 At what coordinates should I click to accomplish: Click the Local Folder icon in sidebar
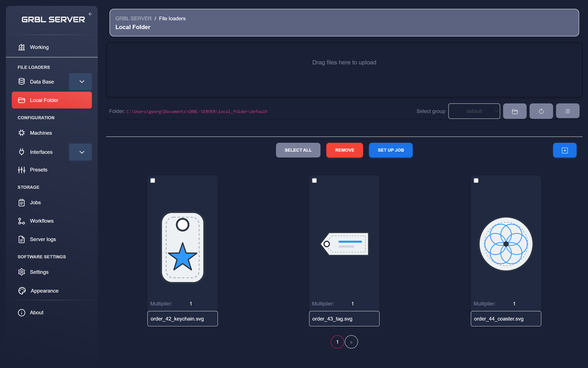pos(22,100)
